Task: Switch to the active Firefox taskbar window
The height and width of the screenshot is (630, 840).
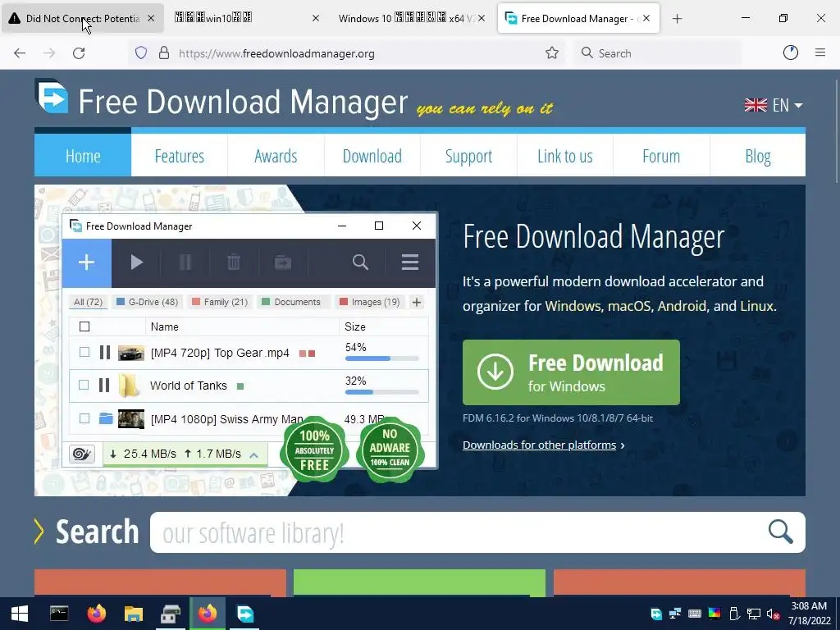Action: pyautogui.click(x=208, y=614)
